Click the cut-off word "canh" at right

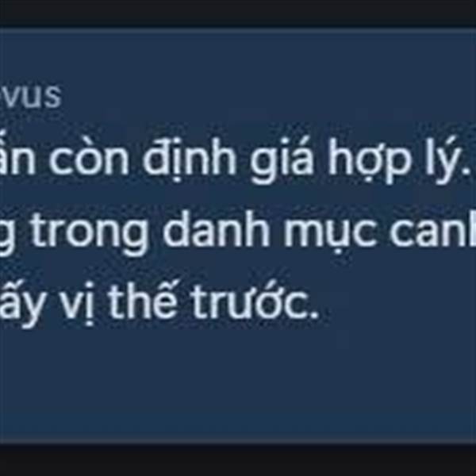433,228
